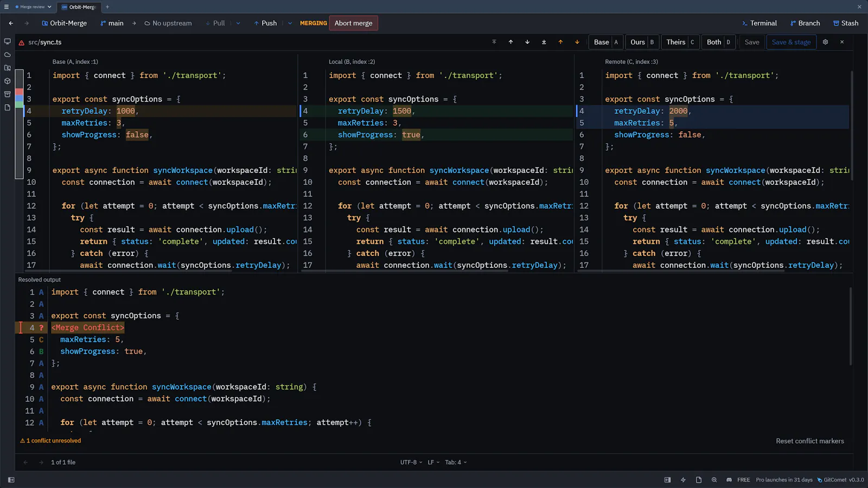
Task: Open the Discord icon in the status bar
Action: click(x=729, y=480)
